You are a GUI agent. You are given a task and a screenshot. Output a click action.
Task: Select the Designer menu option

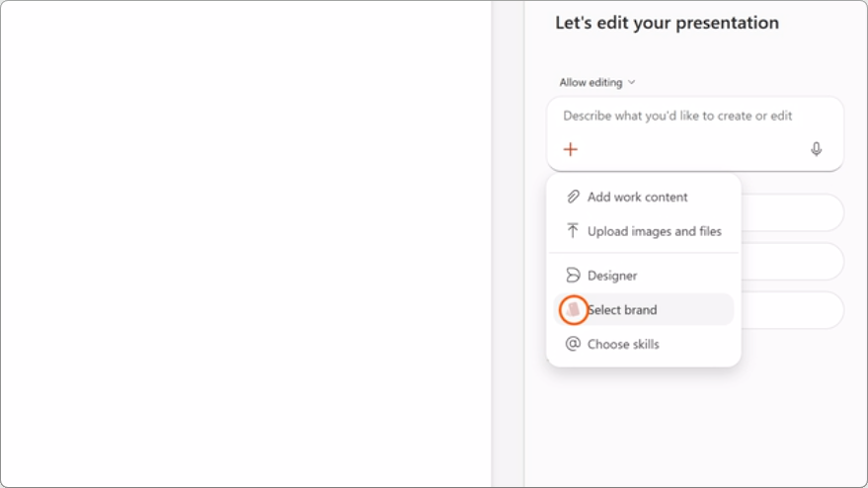(643, 276)
